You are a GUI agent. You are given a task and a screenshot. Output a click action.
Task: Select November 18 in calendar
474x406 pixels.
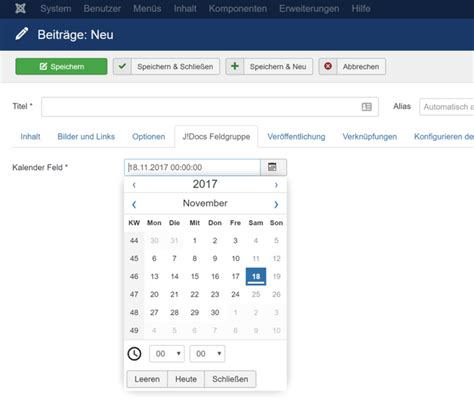click(256, 276)
